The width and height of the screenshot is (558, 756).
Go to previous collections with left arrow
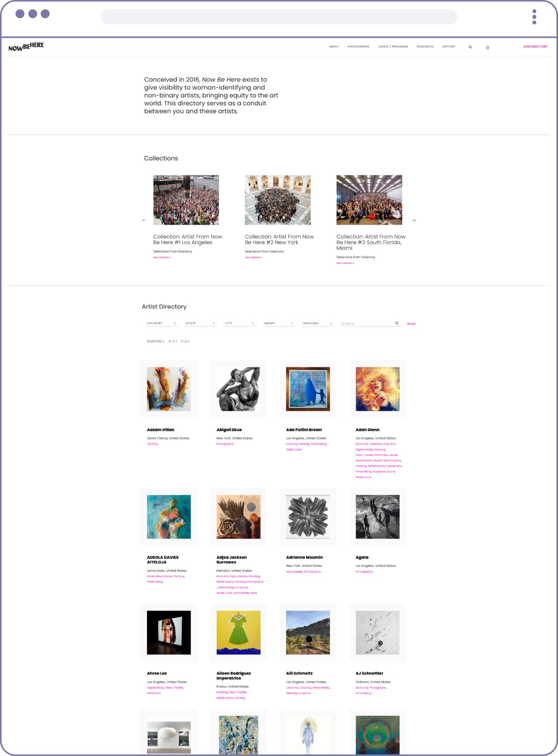[144, 220]
